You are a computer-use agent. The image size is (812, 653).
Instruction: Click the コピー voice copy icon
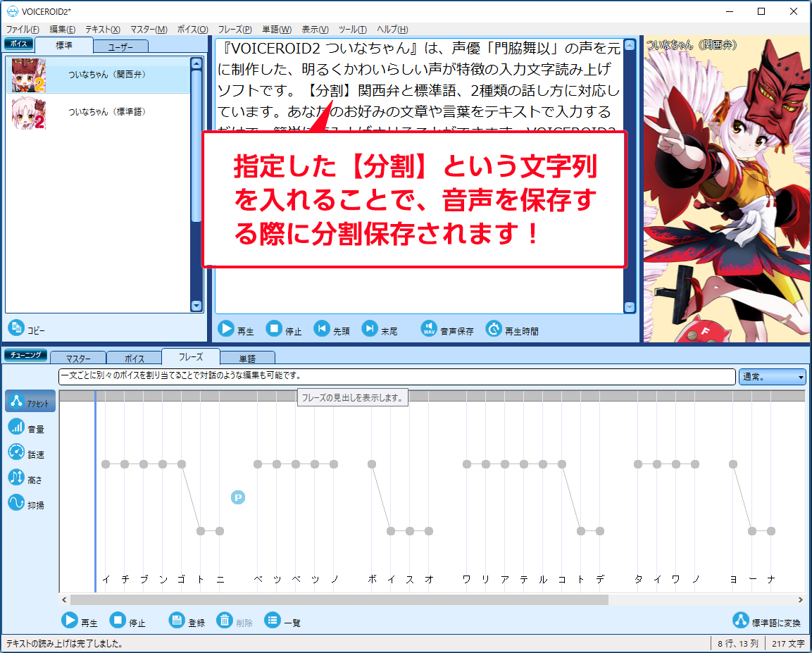coord(16,328)
